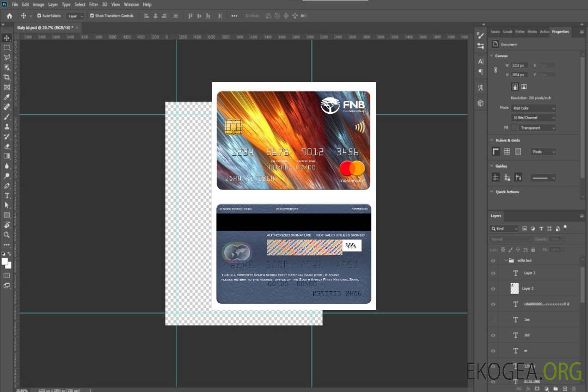588x392 pixels.
Task: Hide Layer 2 using its eye icon
Action: click(x=493, y=273)
